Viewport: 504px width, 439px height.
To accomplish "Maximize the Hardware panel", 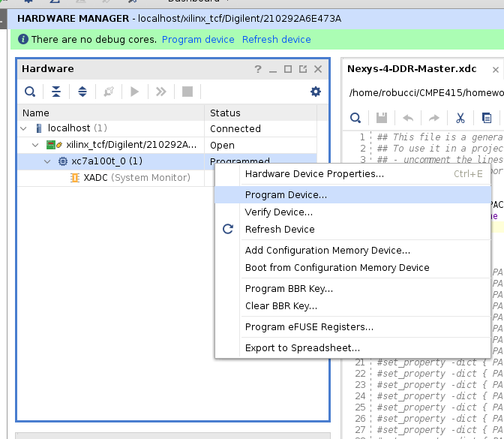I will [x=288, y=69].
